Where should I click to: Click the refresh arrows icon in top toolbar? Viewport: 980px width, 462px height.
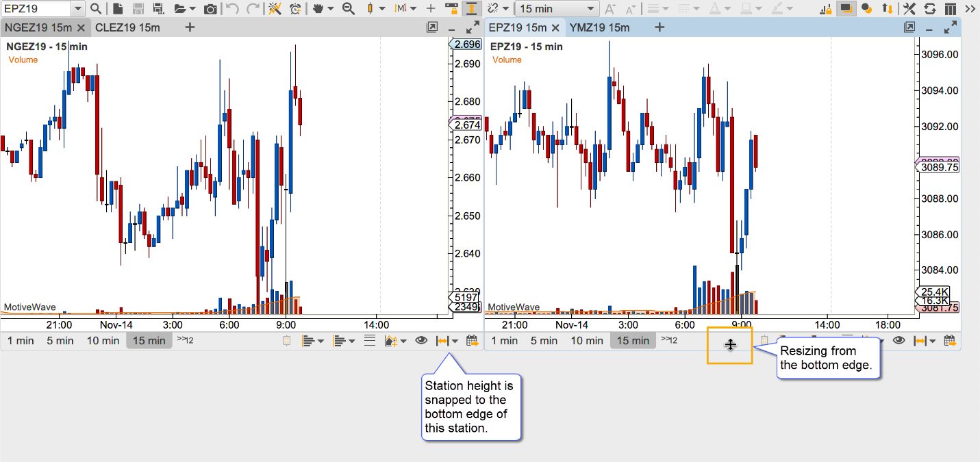coord(930,9)
